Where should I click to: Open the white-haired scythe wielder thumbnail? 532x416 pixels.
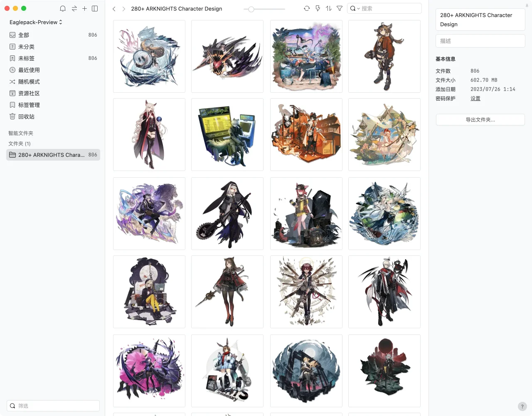[x=384, y=292]
